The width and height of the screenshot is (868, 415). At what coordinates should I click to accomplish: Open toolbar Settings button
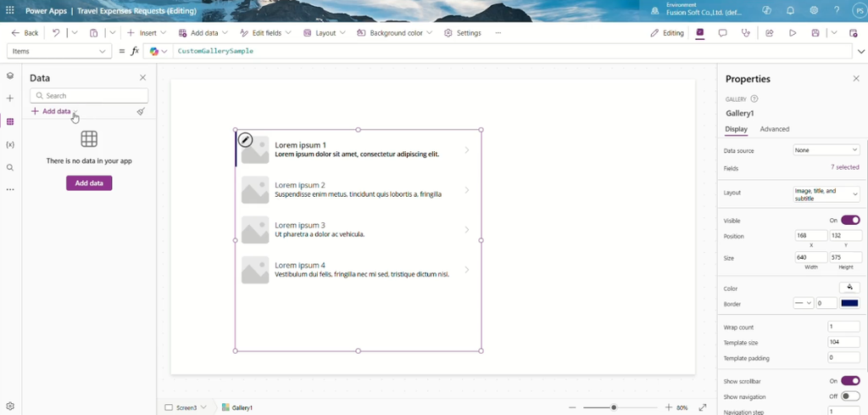coord(463,33)
